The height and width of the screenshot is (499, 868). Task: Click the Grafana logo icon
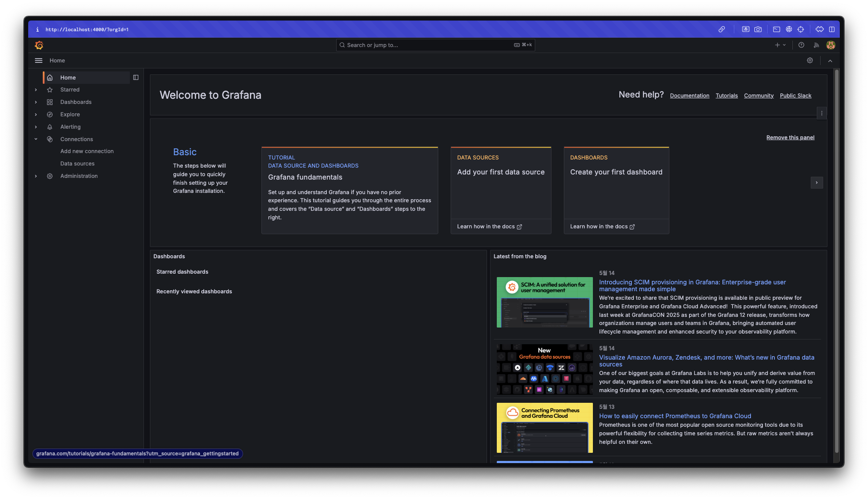click(x=39, y=45)
